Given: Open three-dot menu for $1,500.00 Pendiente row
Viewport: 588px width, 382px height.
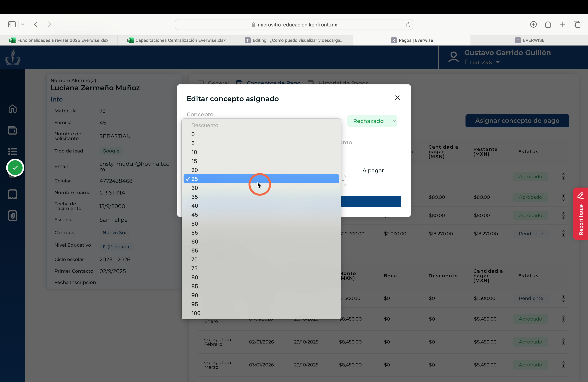Looking at the screenshot, I should 563,298.
